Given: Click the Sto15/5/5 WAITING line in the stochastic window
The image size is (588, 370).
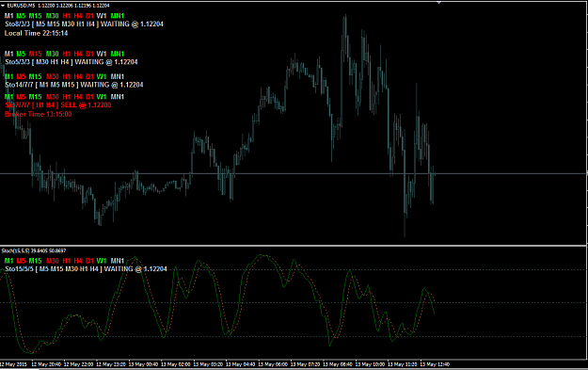Looking at the screenshot, I should tap(86, 269).
